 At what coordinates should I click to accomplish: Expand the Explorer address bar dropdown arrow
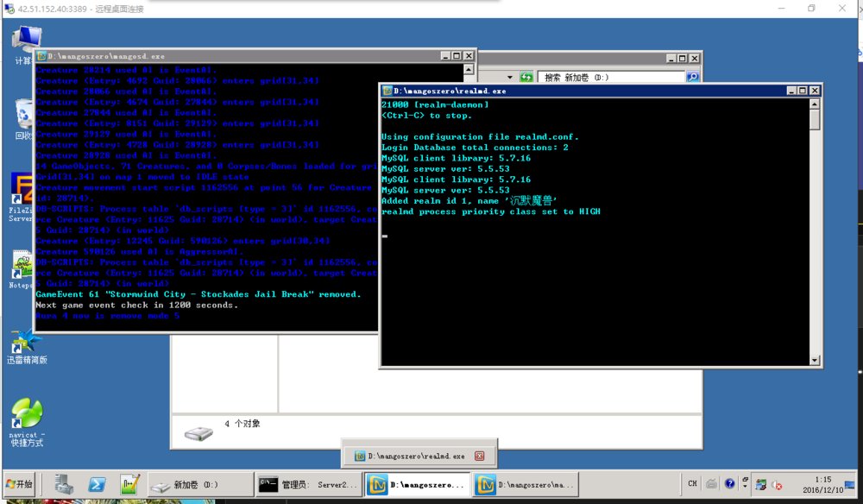[510, 77]
